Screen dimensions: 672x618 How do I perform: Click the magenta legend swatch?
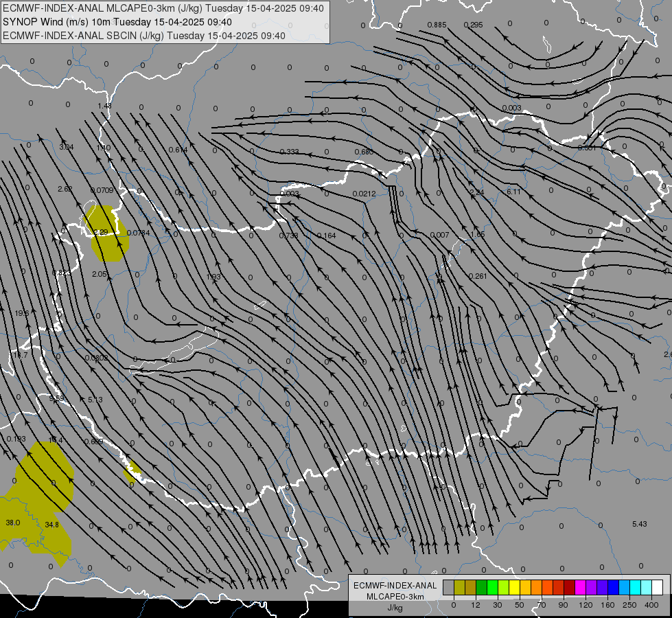580,588
